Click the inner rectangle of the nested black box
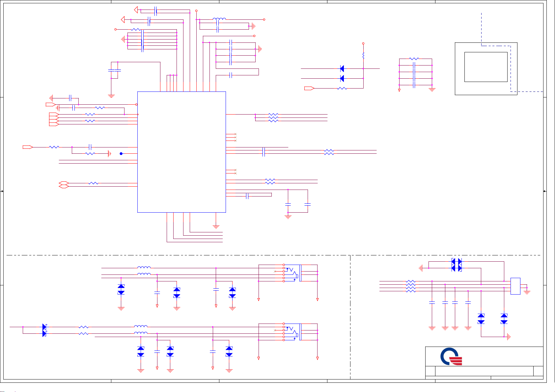The height and width of the screenshot is (392, 555). (486, 67)
